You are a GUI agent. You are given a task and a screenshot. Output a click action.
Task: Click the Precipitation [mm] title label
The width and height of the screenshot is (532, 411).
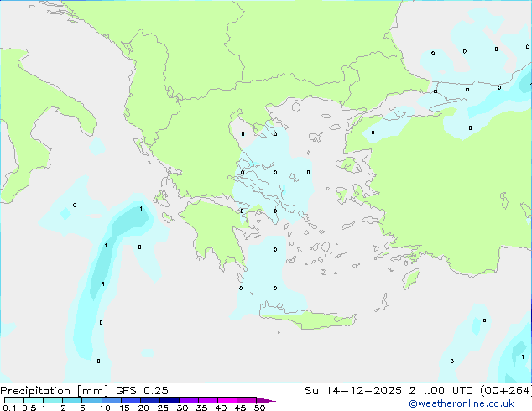click(54, 391)
